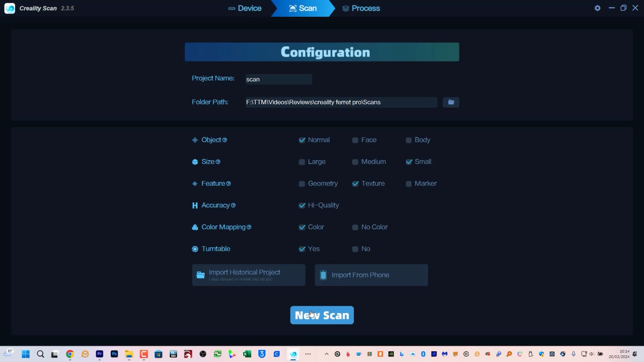Show help for Color Mapping
The height and width of the screenshot is (362, 644).
point(249,227)
